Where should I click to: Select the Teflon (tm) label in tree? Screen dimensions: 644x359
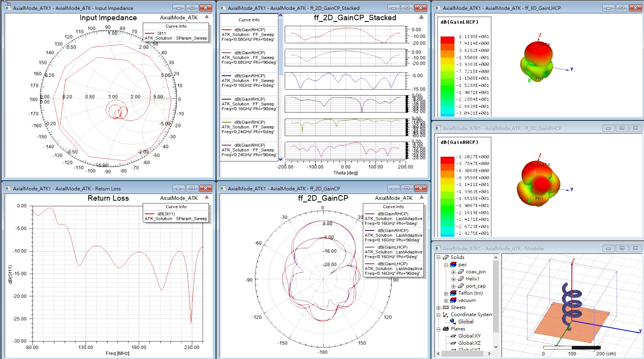pyautogui.click(x=471, y=293)
